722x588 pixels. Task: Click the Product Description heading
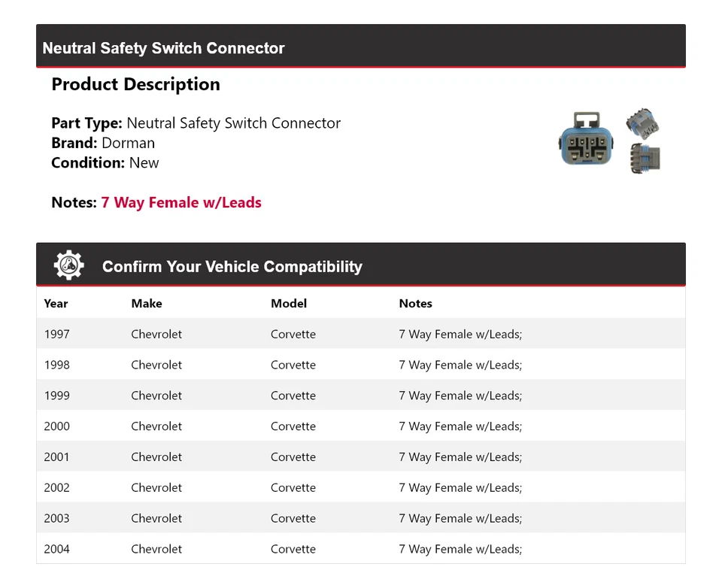pyautogui.click(x=135, y=85)
